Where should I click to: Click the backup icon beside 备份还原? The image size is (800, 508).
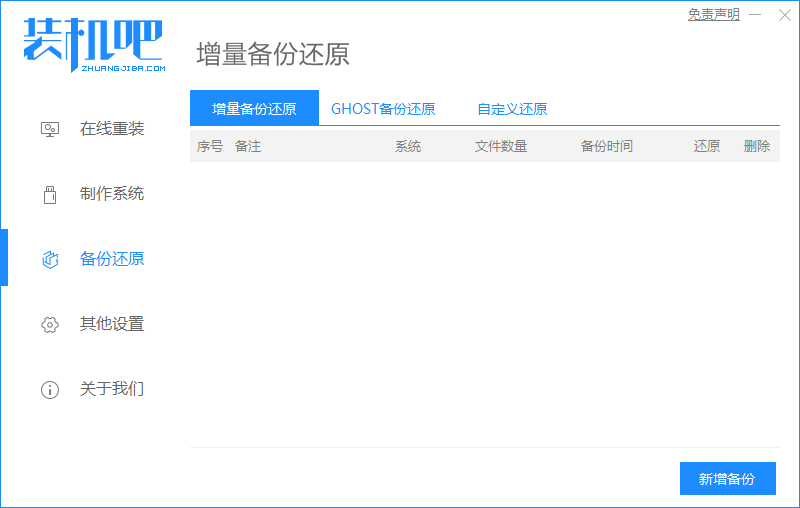point(50,259)
